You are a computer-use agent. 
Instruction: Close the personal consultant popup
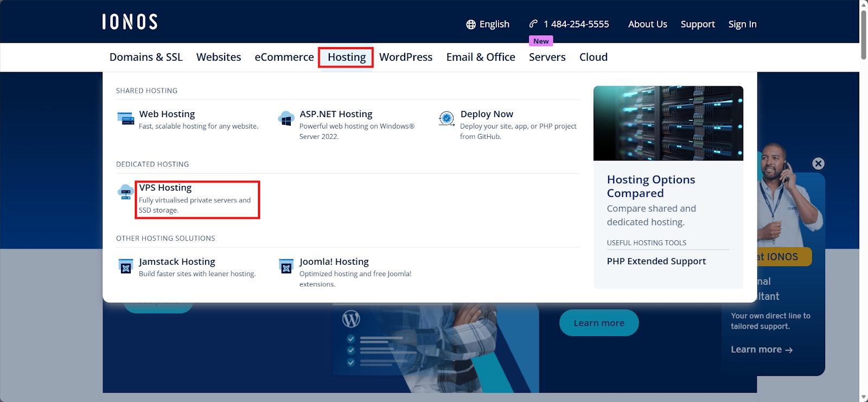click(x=818, y=163)
